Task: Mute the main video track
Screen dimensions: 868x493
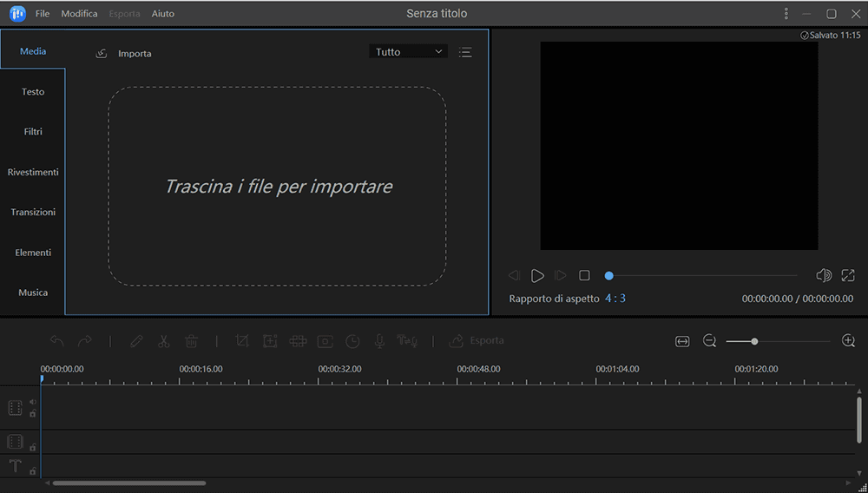Action: [x=33, y=402]
